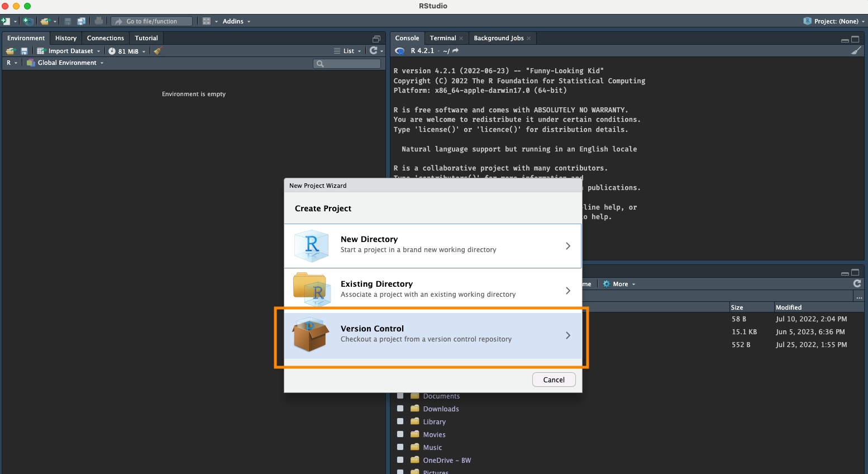The width and height of the screenshot is (868, 474).
Task: Clear the console with the broom icon
Action: coord(856,50)
